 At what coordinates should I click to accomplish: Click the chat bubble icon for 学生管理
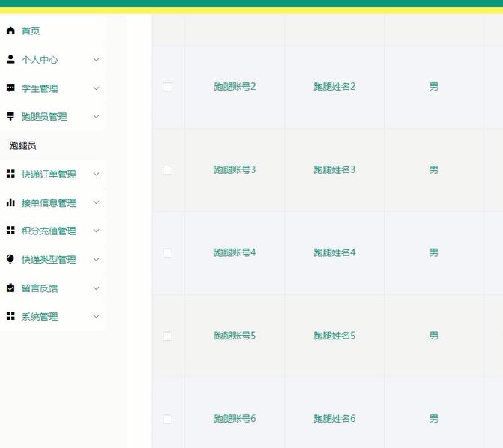[10, 88]
